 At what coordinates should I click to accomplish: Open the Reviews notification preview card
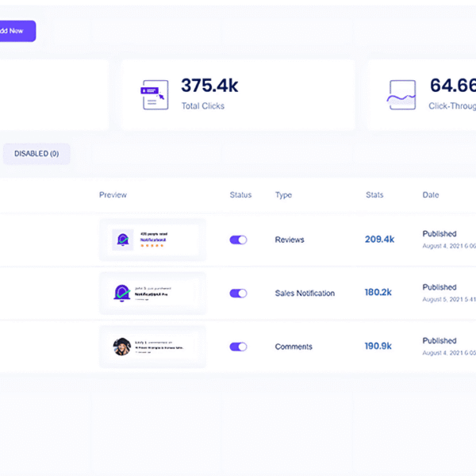(152, 240)
